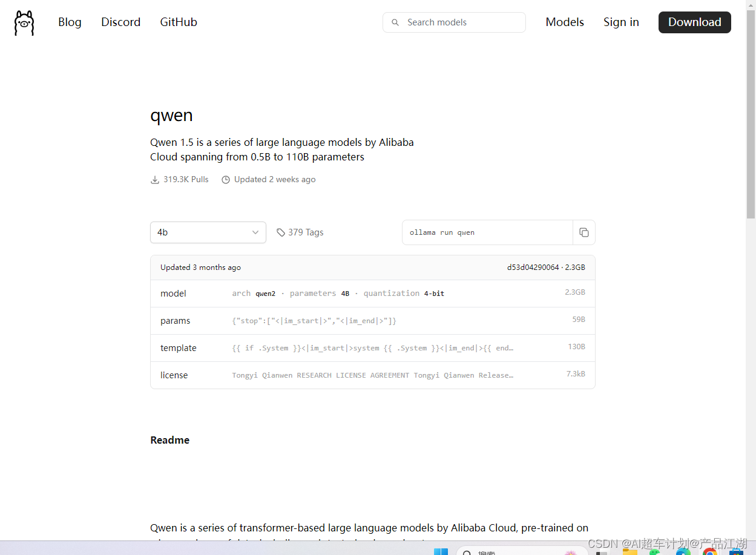Click the 7.3kB size in license row
The height and width of the screenshot is (555, 756).
(576, 374)
